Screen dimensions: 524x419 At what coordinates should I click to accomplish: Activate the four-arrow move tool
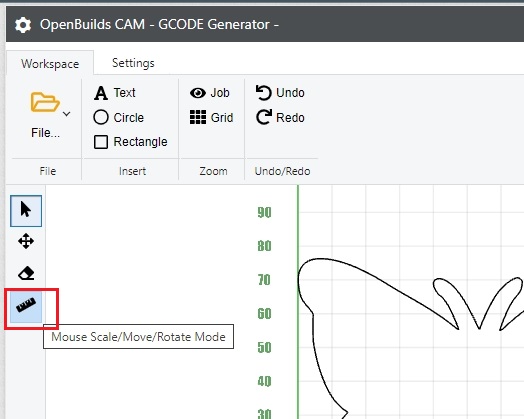26,241
